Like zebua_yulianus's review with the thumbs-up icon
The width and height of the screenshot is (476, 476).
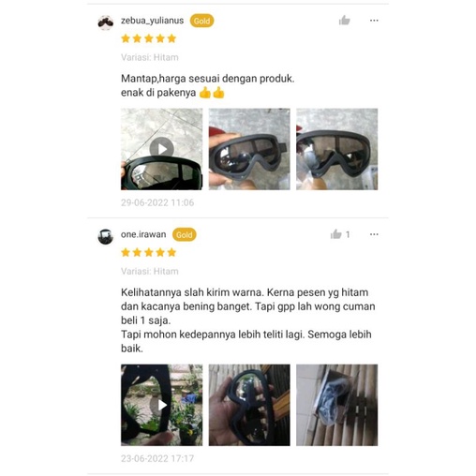point(344,21)
